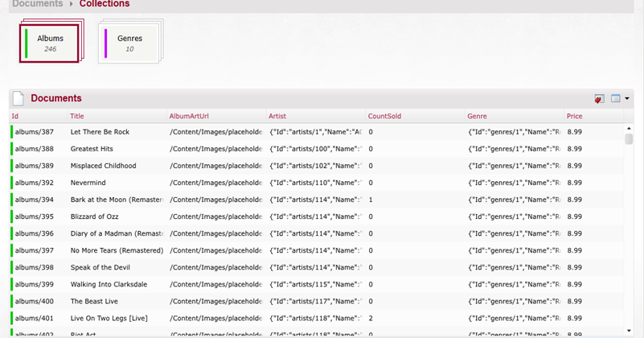Click the artists/102 cell for Misplaced Childhood
Screen dimensions: 644x338
[316, 166]
